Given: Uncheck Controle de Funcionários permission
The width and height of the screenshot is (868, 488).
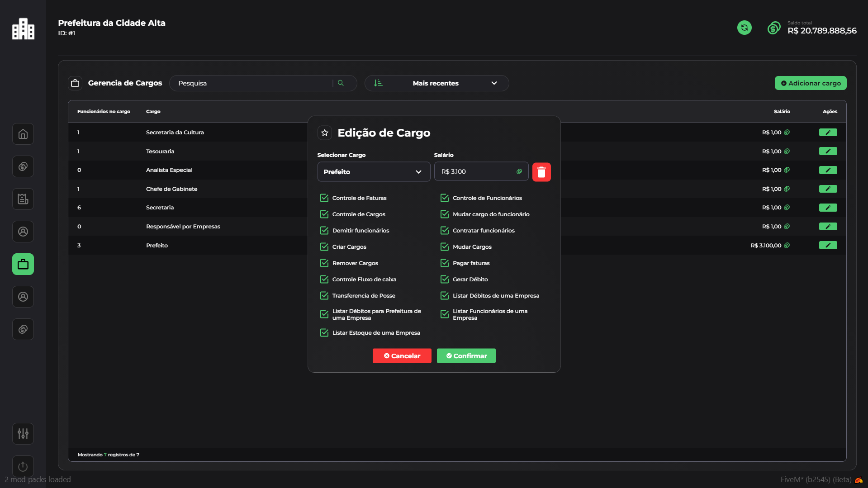Looking at the screenshot, I should pos(444,198).
